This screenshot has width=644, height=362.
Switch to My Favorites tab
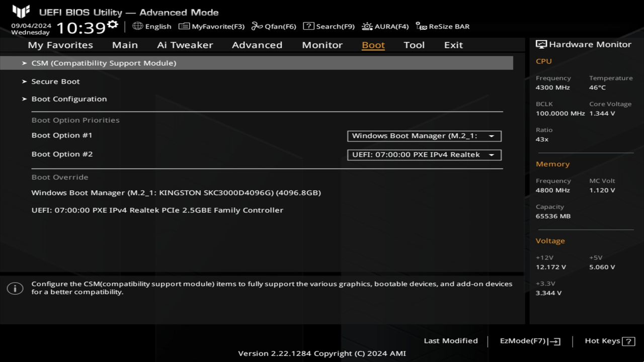[60, 45]
